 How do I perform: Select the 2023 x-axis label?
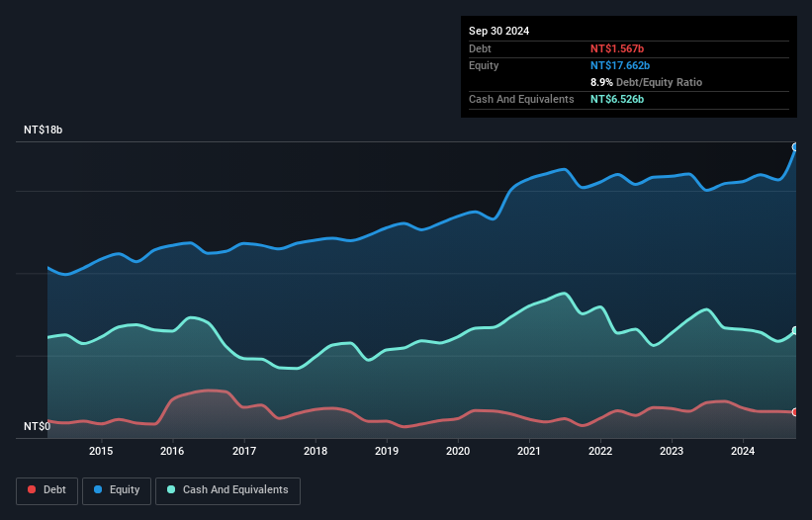coord(672,451)
